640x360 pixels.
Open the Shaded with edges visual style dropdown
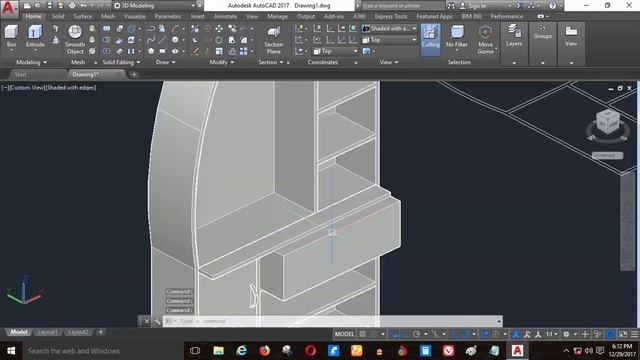(390, 29)
